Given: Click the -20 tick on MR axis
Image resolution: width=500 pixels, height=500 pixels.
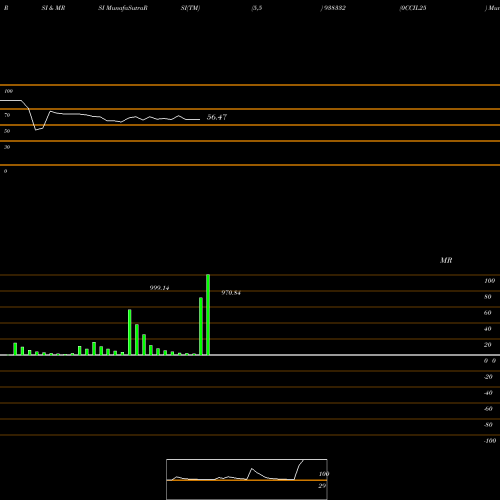Looking at the screenshot, I should click(488, 377).
